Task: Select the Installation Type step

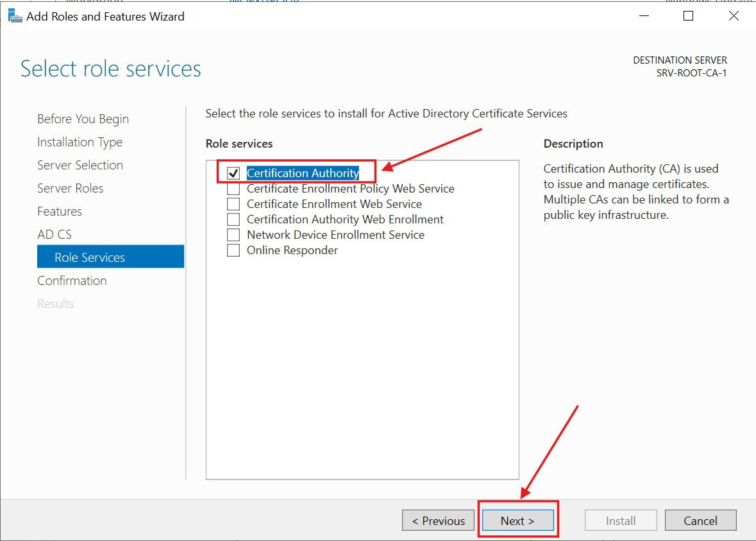Action: coord(80,142)
